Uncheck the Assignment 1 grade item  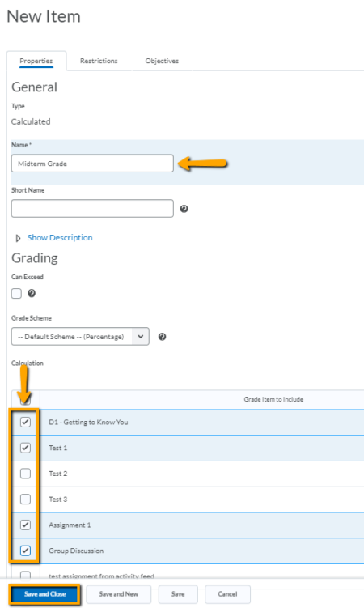coord(25,525)
